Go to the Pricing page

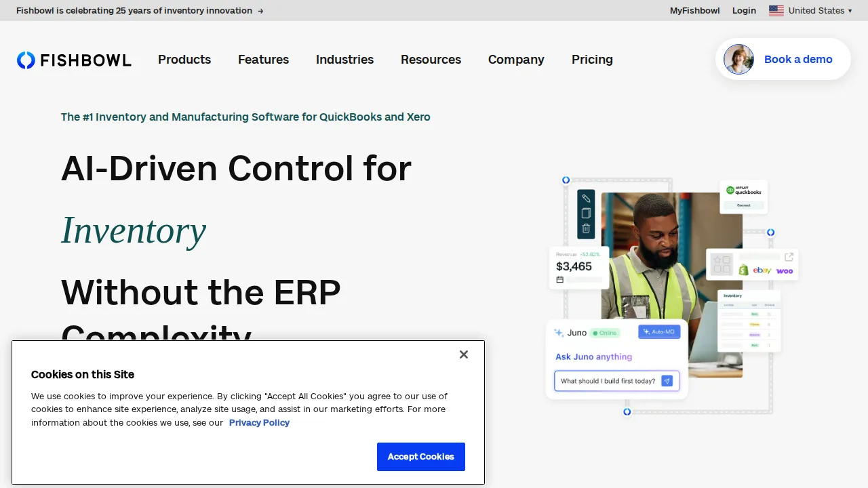(592, 60)
